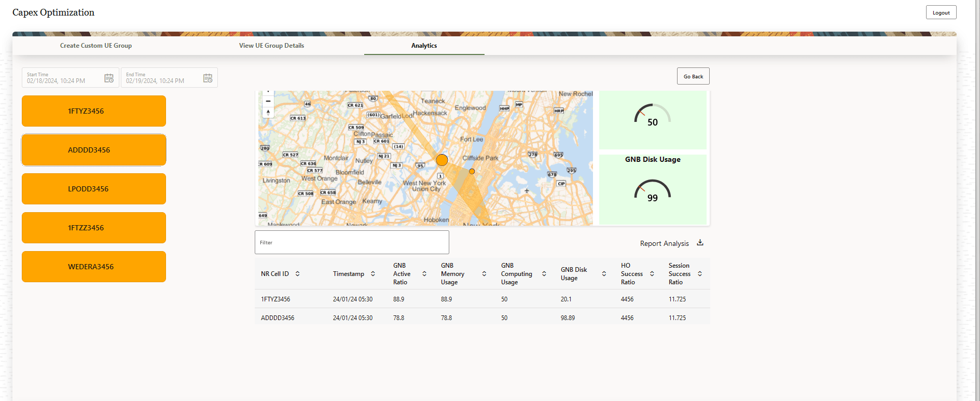Screen dimensions: 980x401
Task: Click the 20.1 disk usage value
Action: coord(566,299)
